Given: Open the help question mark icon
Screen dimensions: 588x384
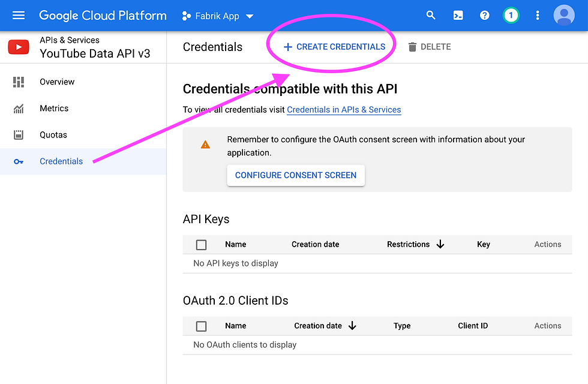Looking at the screenshot, I should pyautogui.click(x=485, y=16).
